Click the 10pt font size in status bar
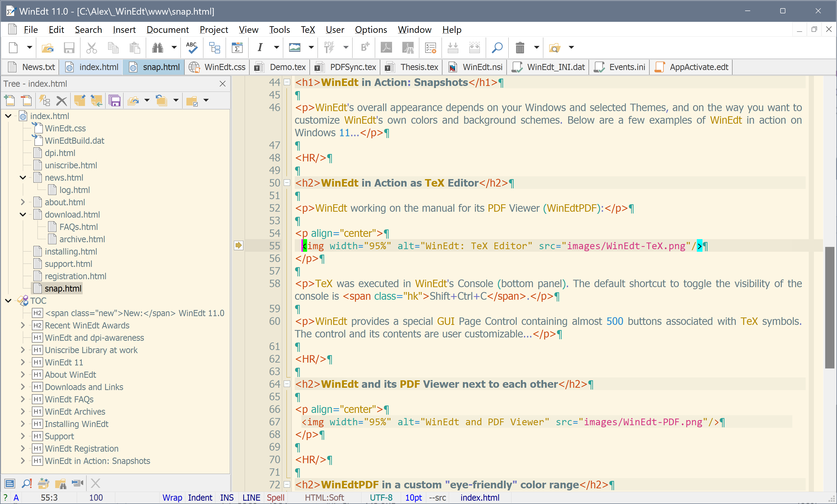 [413, 498]
